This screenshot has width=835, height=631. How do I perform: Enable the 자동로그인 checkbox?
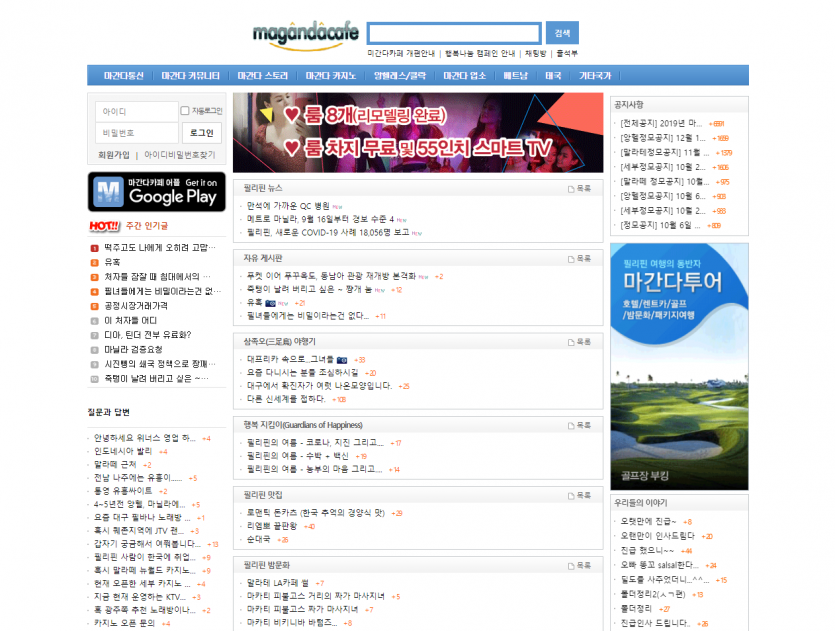coord(185,110)
